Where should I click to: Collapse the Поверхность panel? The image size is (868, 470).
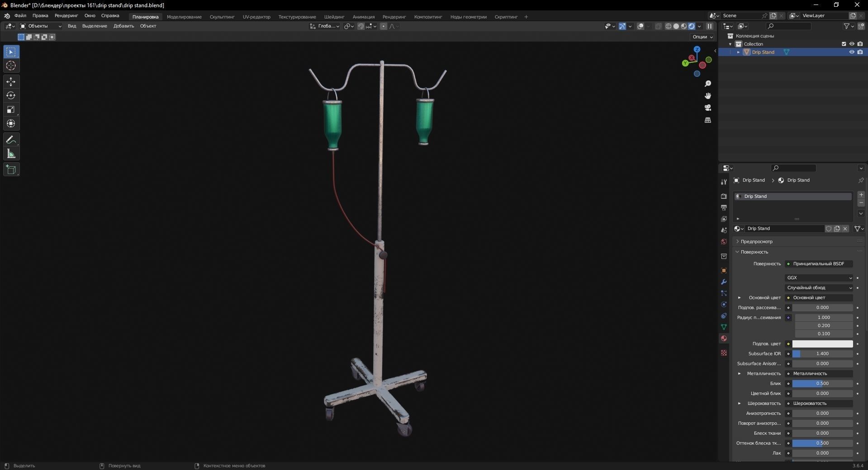pos(754,252)
